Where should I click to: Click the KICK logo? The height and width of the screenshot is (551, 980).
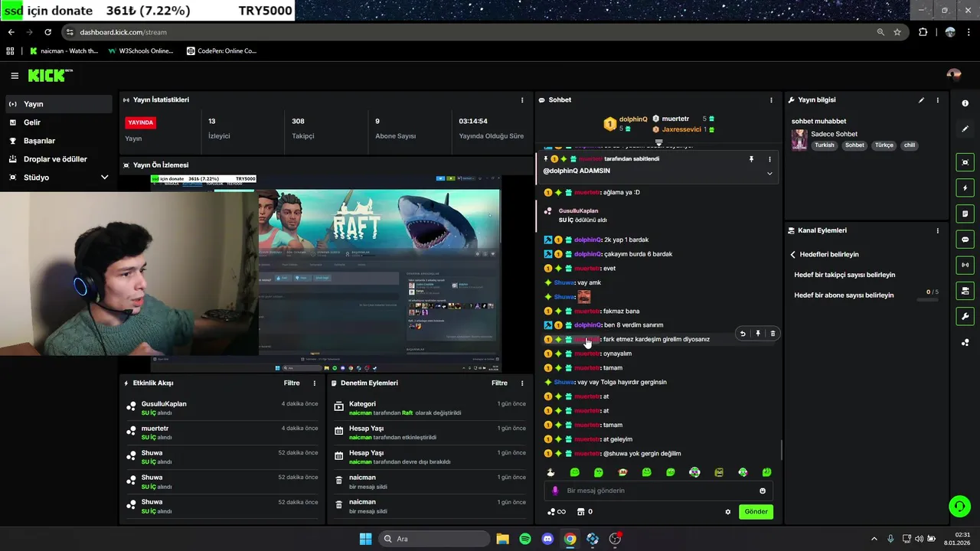click(51, 75)
